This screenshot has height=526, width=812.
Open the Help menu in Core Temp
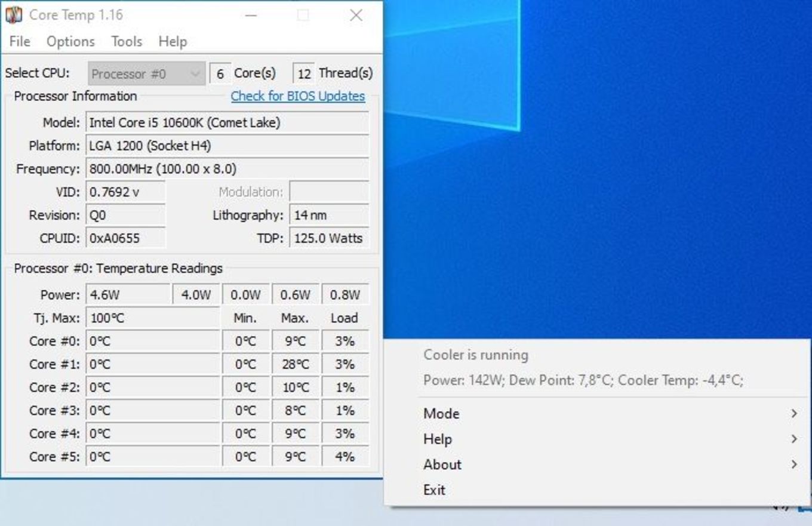tap(173, 42)
